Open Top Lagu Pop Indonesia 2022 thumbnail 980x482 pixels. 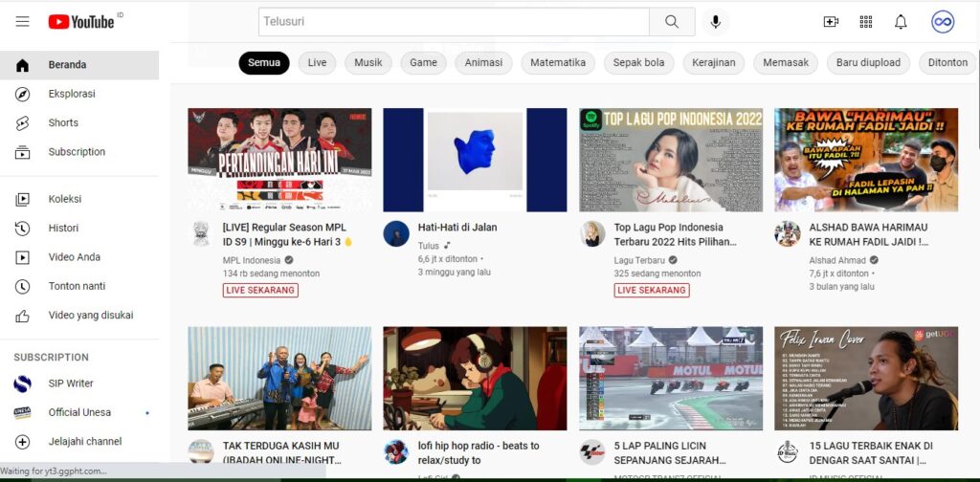pos(671,160)
